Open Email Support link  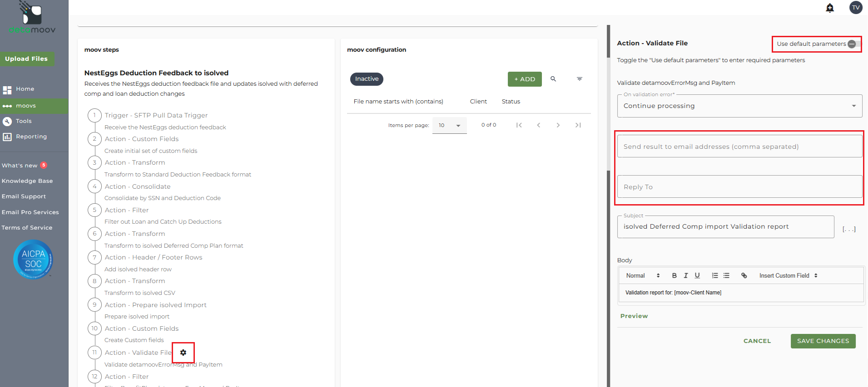tap(24, 196)
